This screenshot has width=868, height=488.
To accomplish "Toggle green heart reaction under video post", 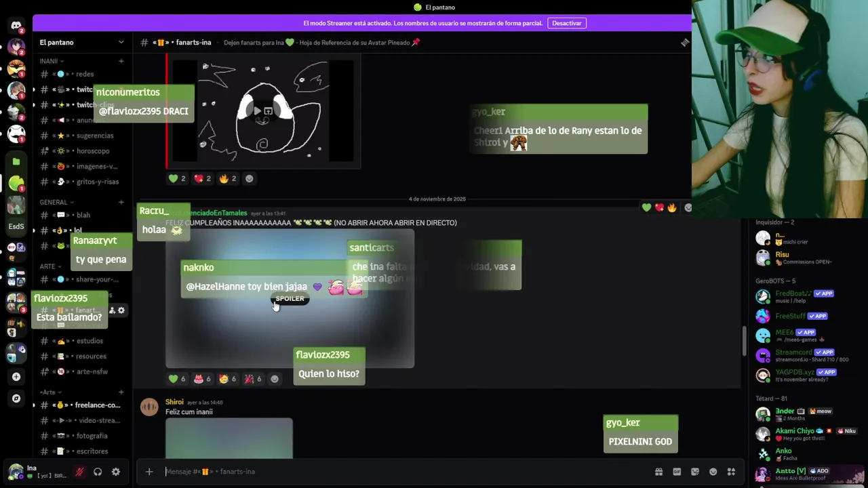I will coord(177,179).
